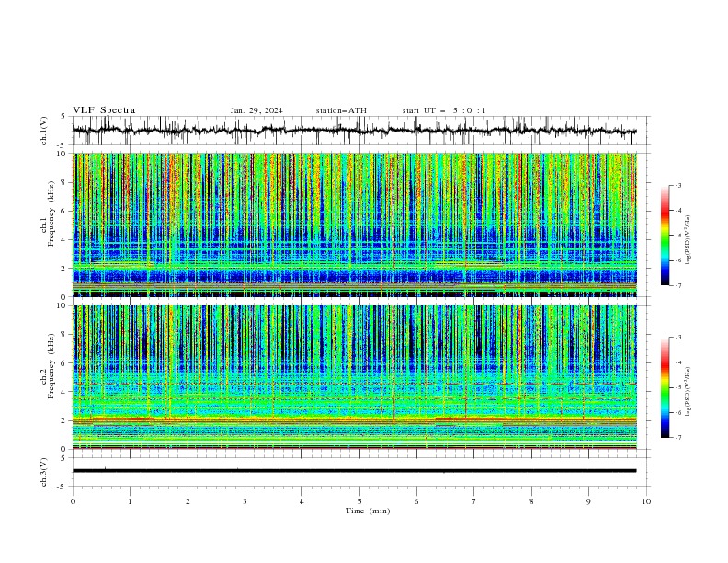The image size is (728, 563).
Task: Click the ch.3 flat voltage trace
Action: tap(354, 471)
